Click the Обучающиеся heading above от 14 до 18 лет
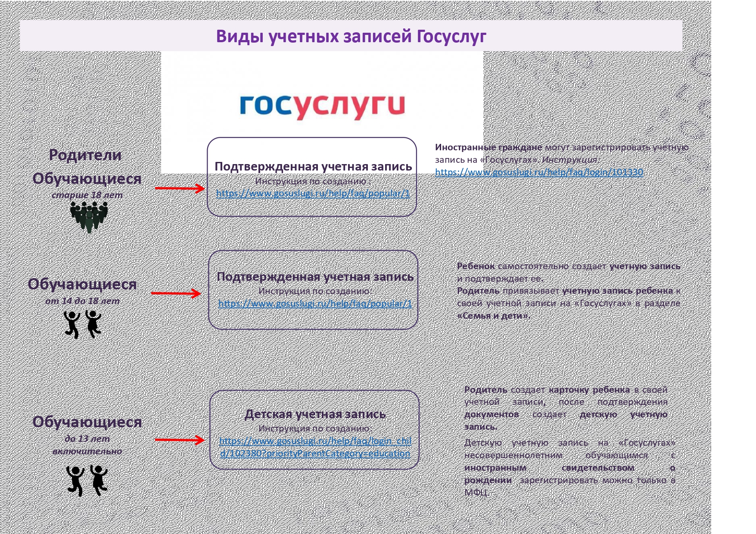The width and height of the screenshot is (756, 534). click(82, 284)
